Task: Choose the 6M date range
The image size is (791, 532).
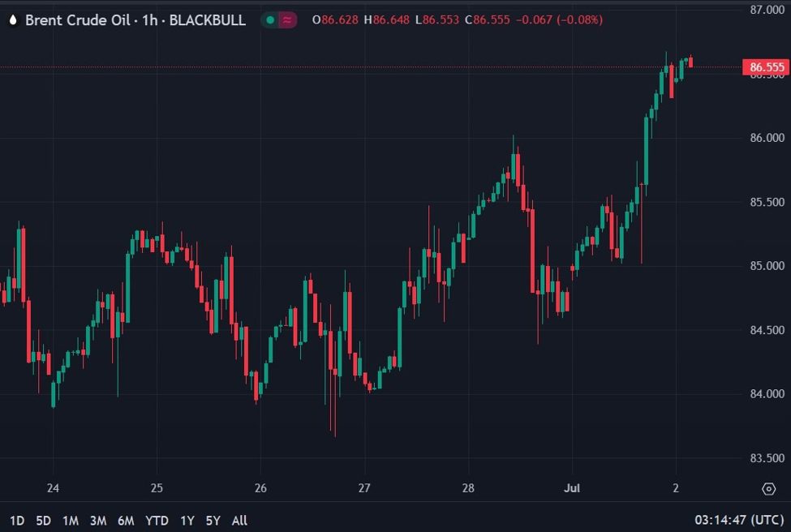Action: pos(126,521)
